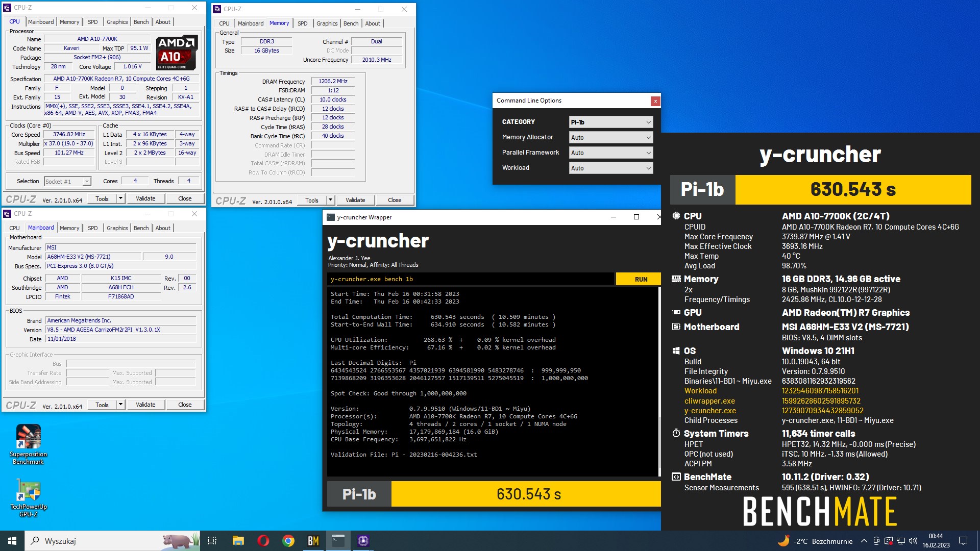Viewport: 980px width, 551px height.
Task: Switch to Mainboard tab in top-left CPU-Z
Action: [x=41, y=22]
